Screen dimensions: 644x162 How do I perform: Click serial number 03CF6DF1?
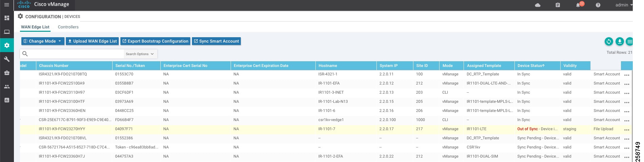click(124, 92)
